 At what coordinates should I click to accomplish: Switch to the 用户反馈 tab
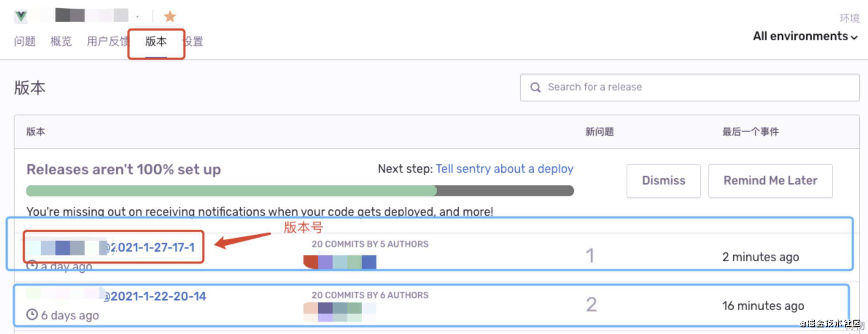tap(108, 41)
